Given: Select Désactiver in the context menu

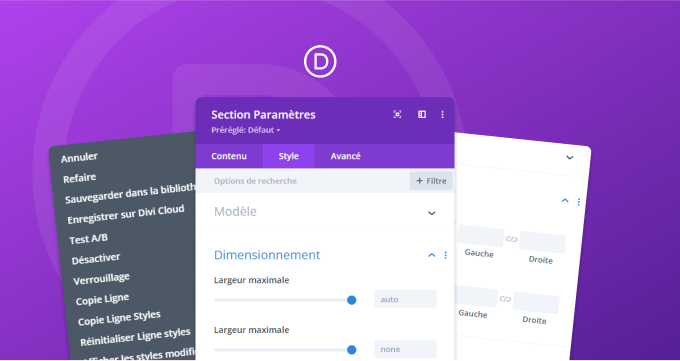Looking at the screenshot, I should pos(96,259).
